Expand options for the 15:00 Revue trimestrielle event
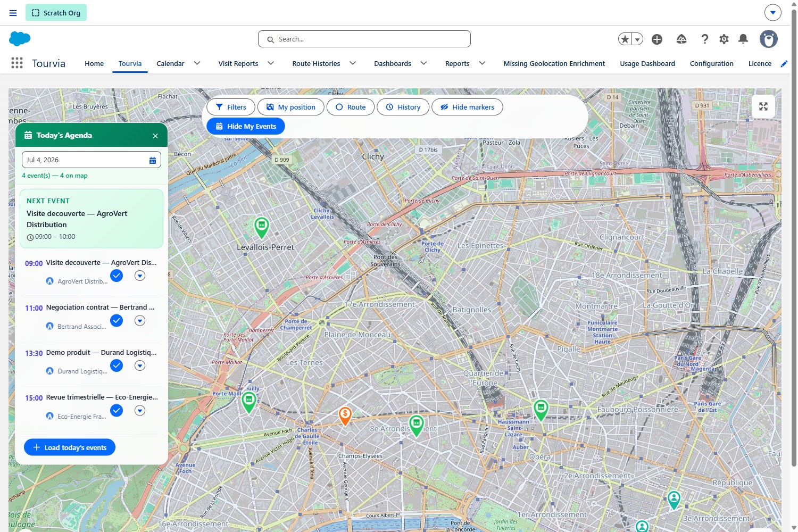The image size is (798, 532). (140, 410)
